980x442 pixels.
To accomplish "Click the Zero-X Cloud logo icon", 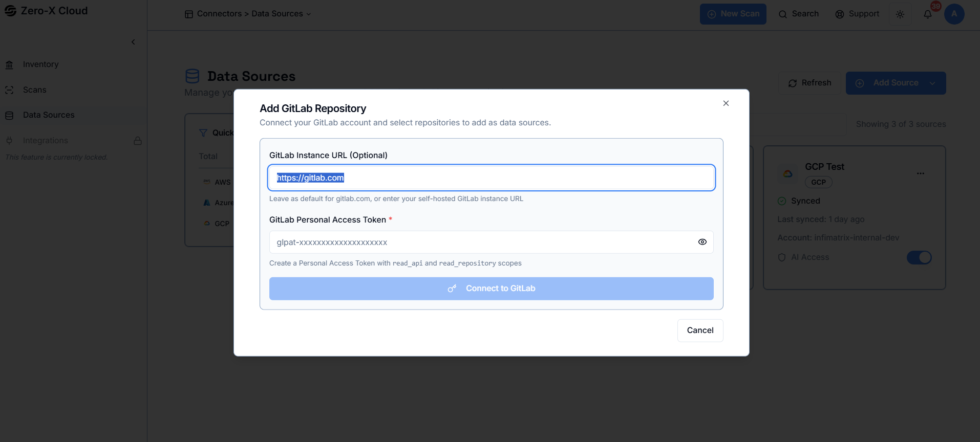I will (10, 11).
